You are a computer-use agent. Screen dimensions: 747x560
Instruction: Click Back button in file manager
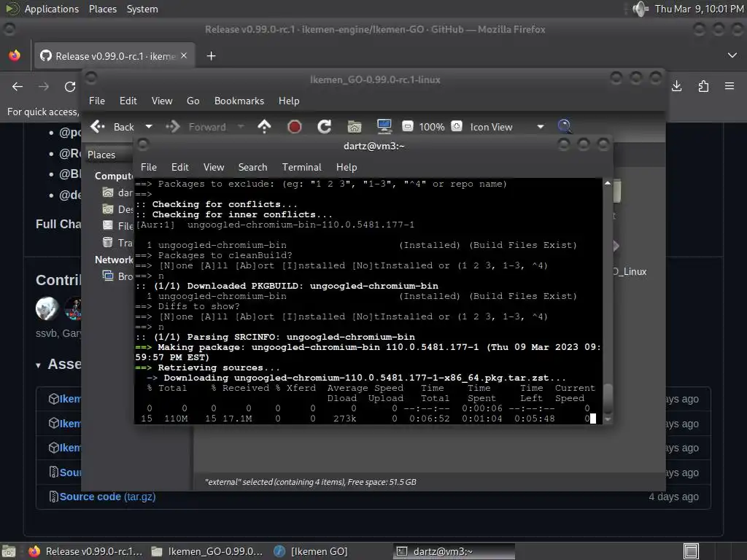113,127
